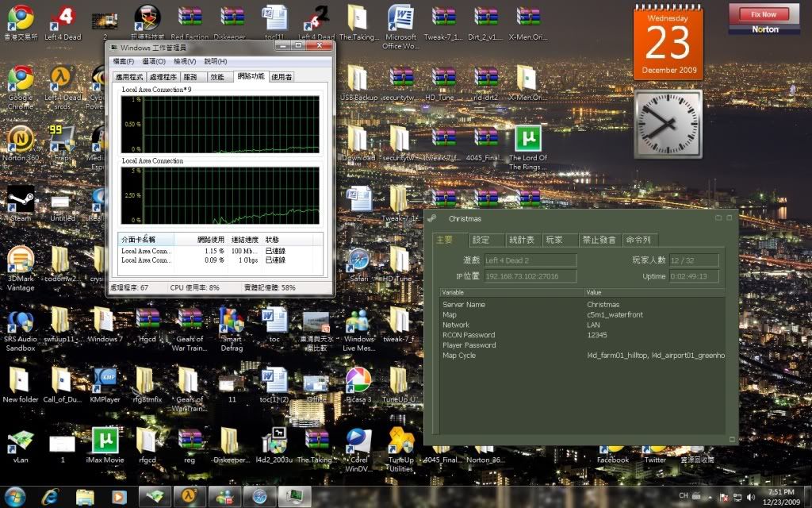Switch to the 處理程序 tab in Task Manager

point(163,77)
